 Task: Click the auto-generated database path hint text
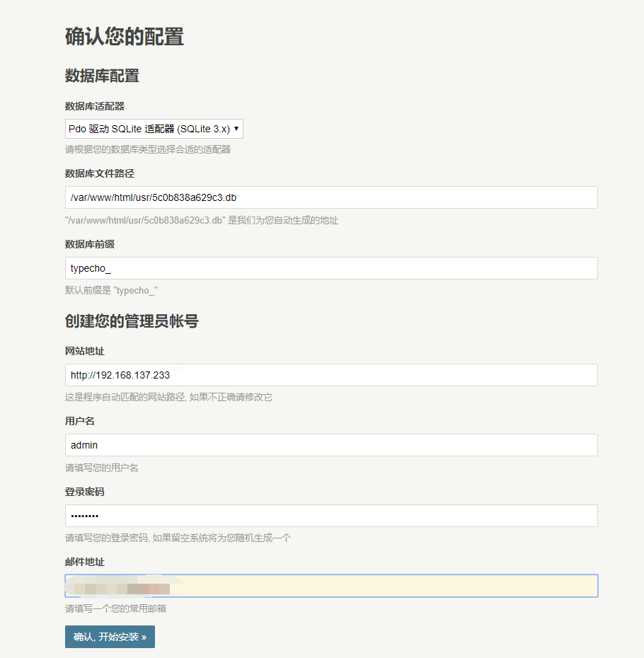click(202, 220)
